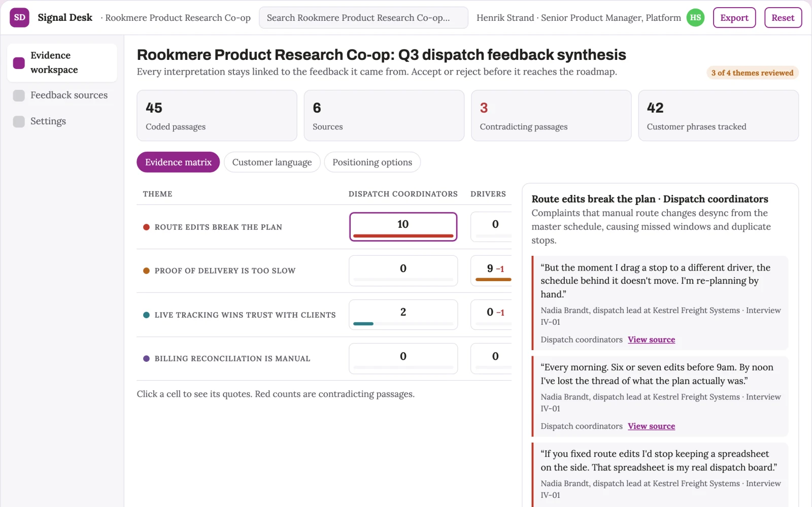Select Proof of delivery Dispatch coordinators cell
This screenshot has width=812, height=507.
[403, 271]
